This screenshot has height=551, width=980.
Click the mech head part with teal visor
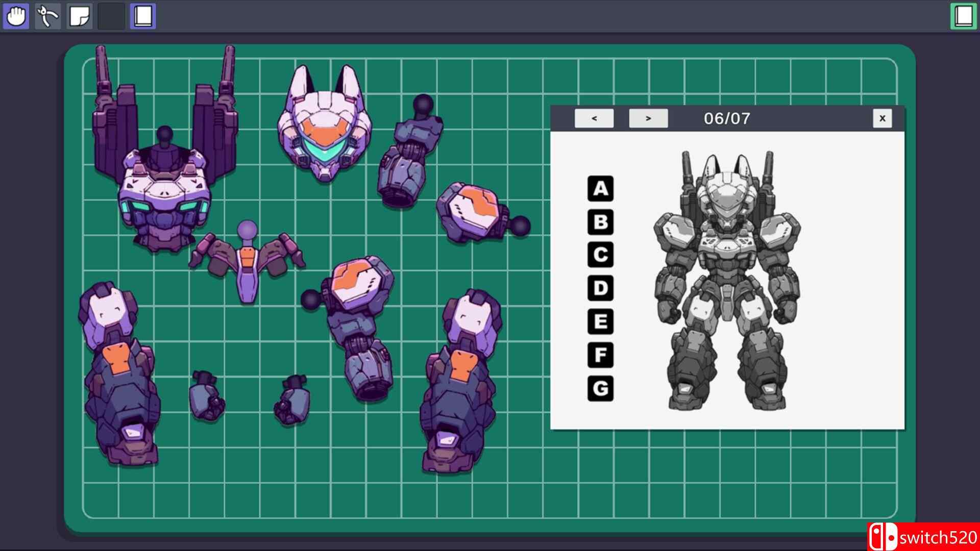pos(325,128)
